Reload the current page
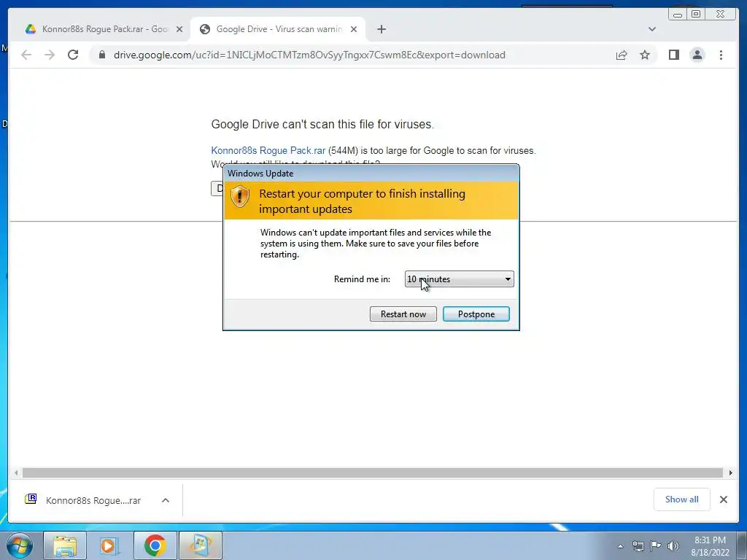Viewport: 747px width, 560px height. click(x=73, y=55)
